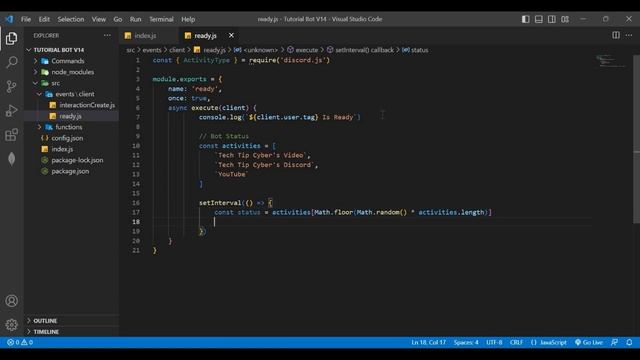Expand the functions folder
This screenshot has width=640, height=360.
click(71, 127)
